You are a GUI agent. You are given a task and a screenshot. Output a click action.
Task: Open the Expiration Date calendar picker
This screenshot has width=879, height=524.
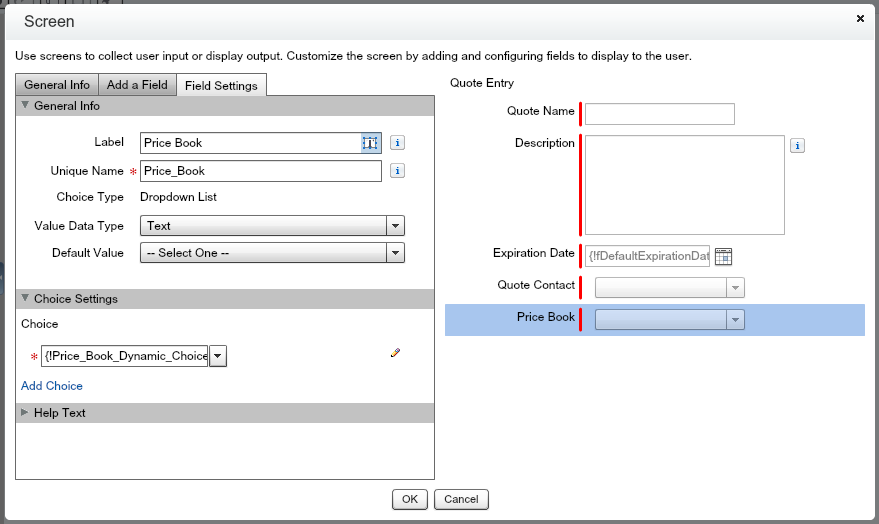tap(724, 256)
